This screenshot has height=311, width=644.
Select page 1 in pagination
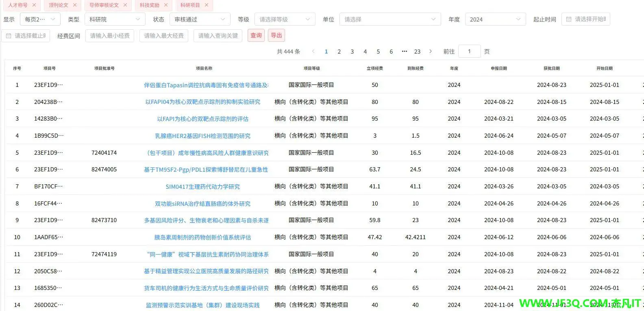[x=326, y=52]
